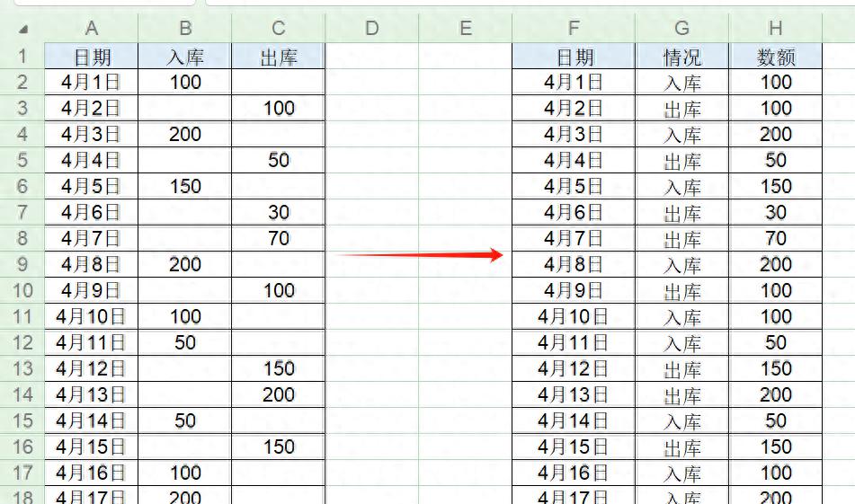The height and width of the screenshot is (504, 855).
Task: Select column H header
Action: [x=775, y=28]
